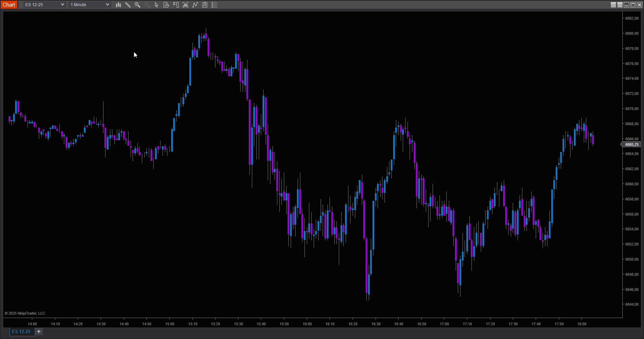Open the drawing tools pencil icon
This screenshot has height=339, width=644.
point(128,5)
